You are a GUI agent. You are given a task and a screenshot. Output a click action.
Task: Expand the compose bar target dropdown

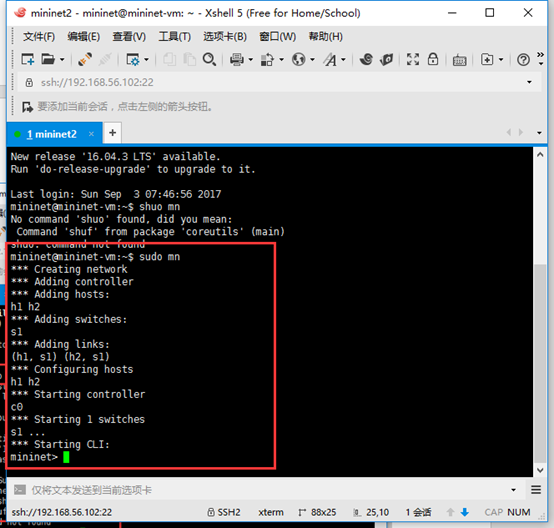(x=513, y=490)
